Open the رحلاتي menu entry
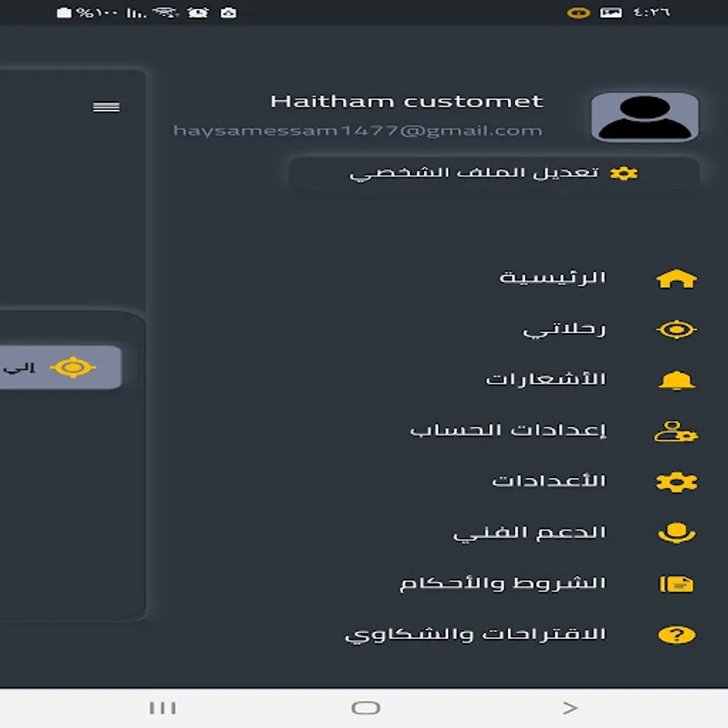 564,330
